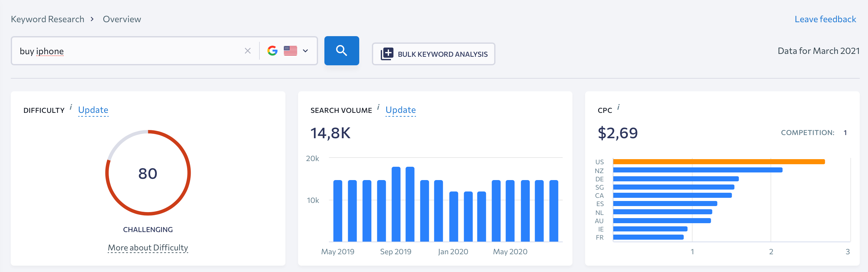Click the US flag country icon

tap(290, 50)
